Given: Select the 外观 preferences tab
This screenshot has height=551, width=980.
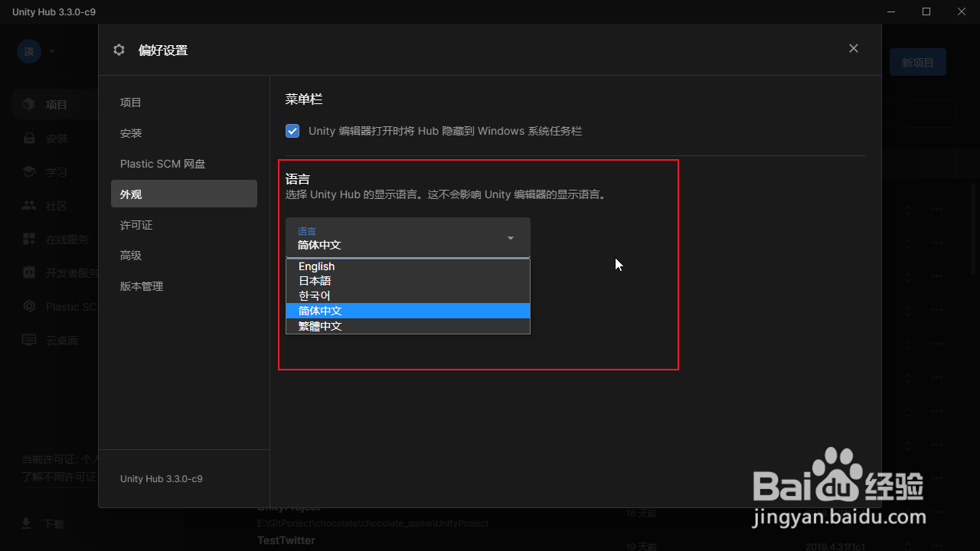Looking at the screenshot, I should pos(184,194).
